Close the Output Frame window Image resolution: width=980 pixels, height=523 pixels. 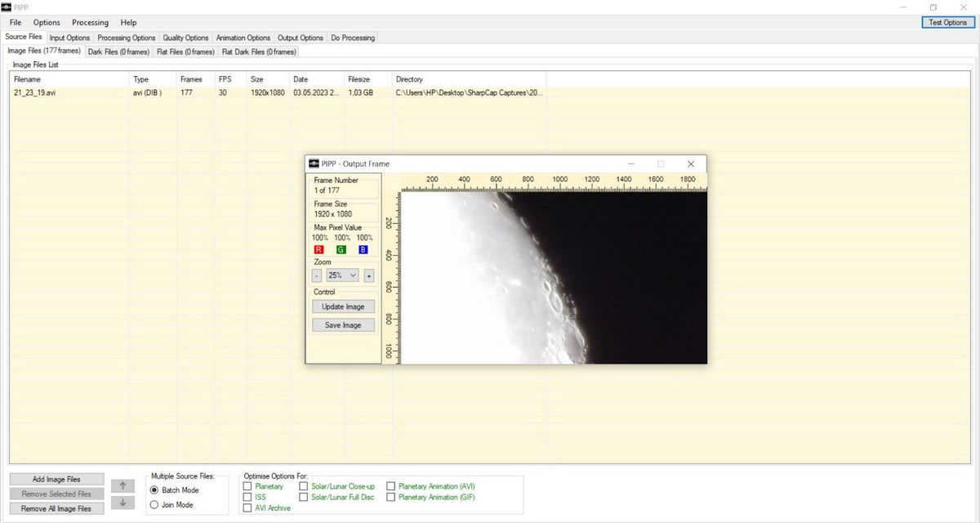pyautogui.click(x=691, y=163)
